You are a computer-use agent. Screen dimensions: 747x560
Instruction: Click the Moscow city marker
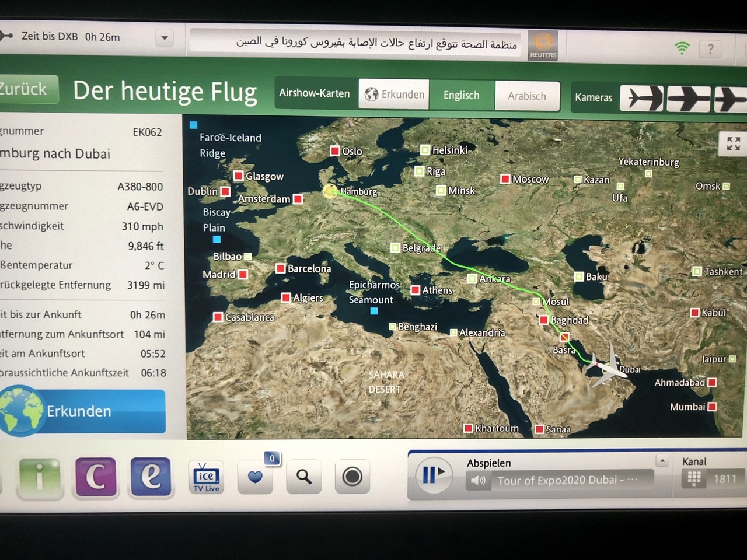click(x=505, y=178)
